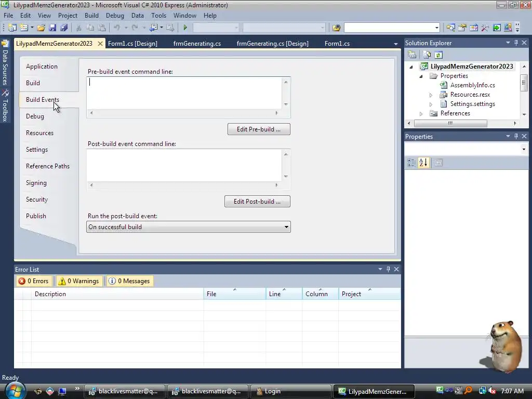Viewport: 532px width, 399px height.
Task: Toggle the 0 Messages filter
Action: (129, 281)
